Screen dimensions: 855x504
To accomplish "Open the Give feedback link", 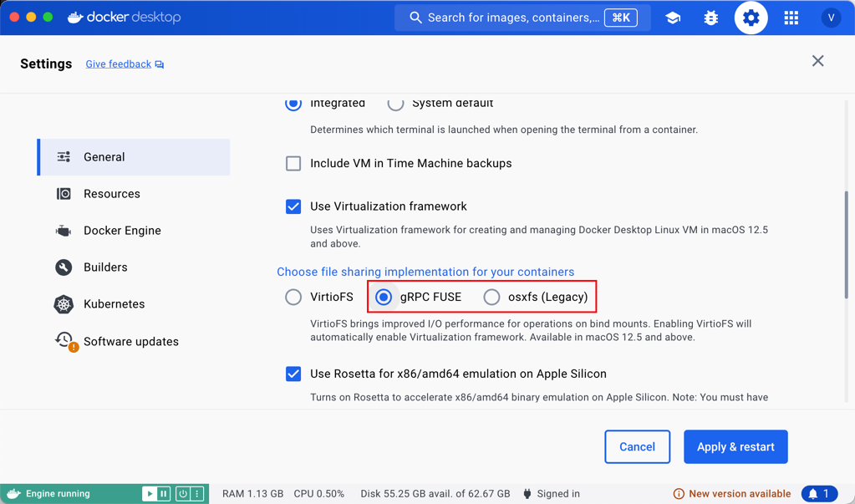I will 119,64.
